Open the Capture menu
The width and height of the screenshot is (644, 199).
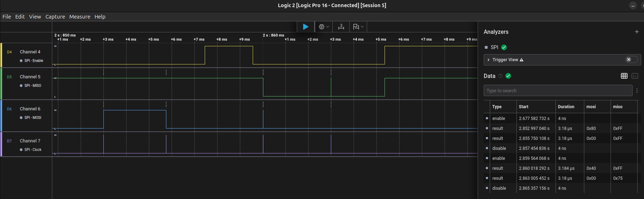coord(55,17)
